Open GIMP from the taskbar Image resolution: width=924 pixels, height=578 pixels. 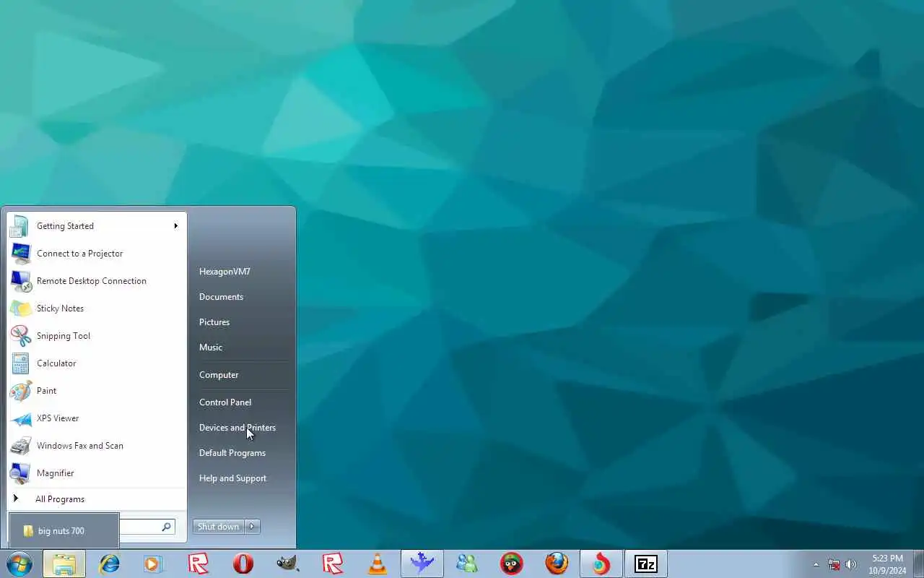[288, 564]
